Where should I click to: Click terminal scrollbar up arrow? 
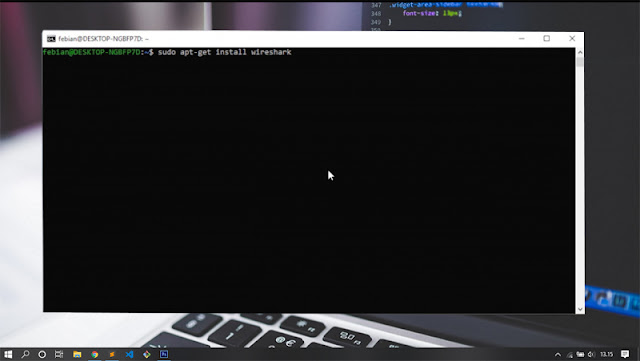tap(580, 52)
